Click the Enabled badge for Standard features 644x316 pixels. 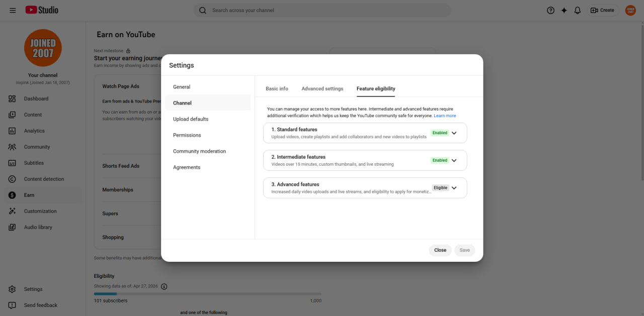[x=440, y=133]
